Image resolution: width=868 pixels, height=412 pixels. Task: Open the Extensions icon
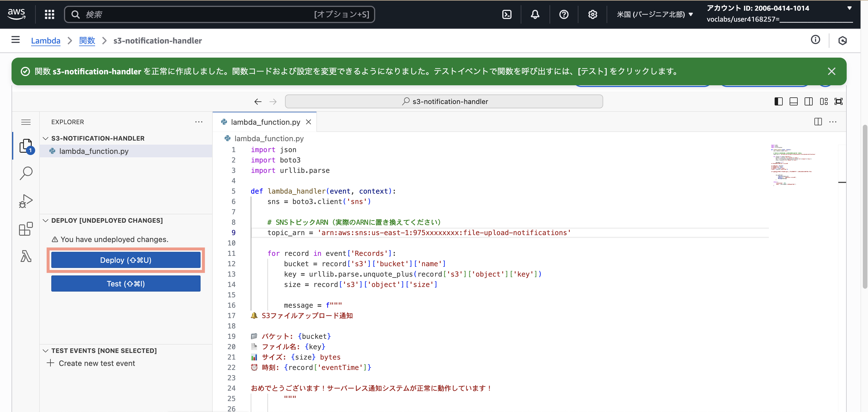[26, 228]
